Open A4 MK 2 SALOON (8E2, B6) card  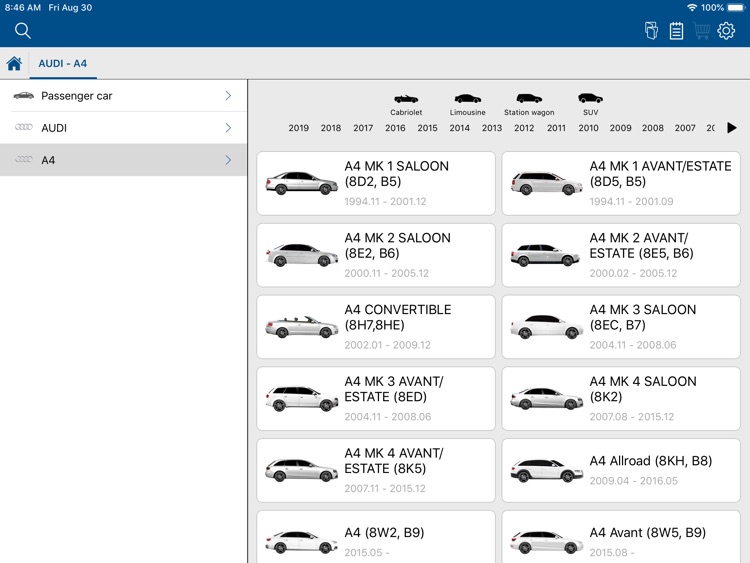coord(376,255)
